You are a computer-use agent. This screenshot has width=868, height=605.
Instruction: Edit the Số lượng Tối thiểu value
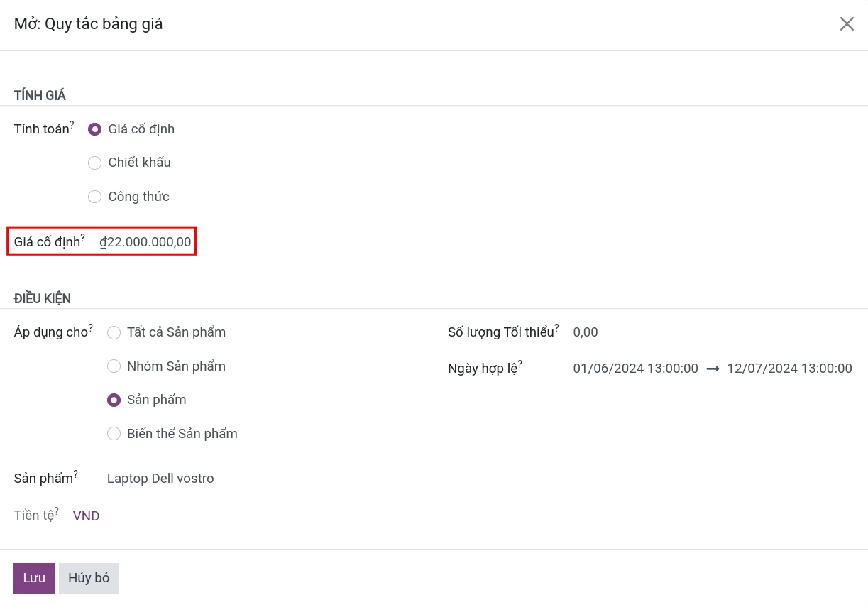click(586, 332)
